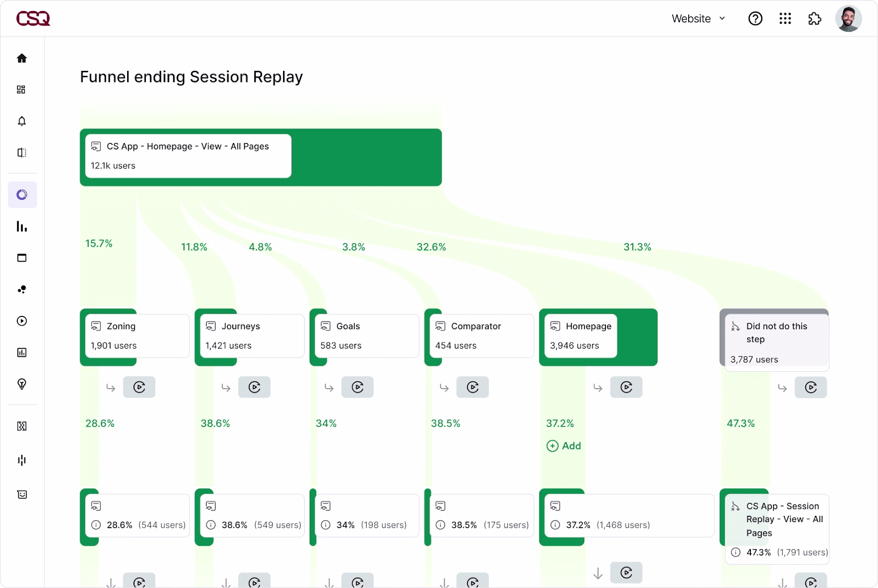Click the 32.6% conversion label
Image resolution: width=878 pixels, height=588 pixels.
pyautogui.click(x=431, y=247)
